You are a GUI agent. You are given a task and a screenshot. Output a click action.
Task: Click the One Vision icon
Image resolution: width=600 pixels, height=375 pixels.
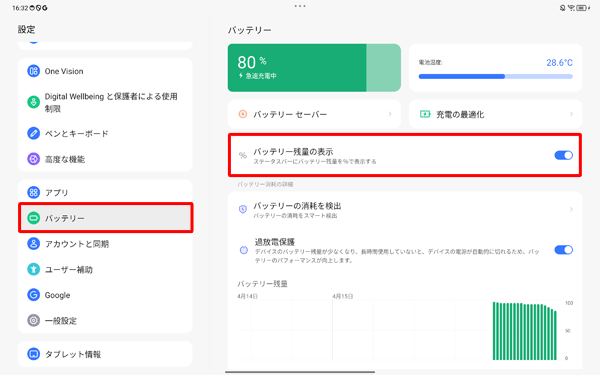33,71
